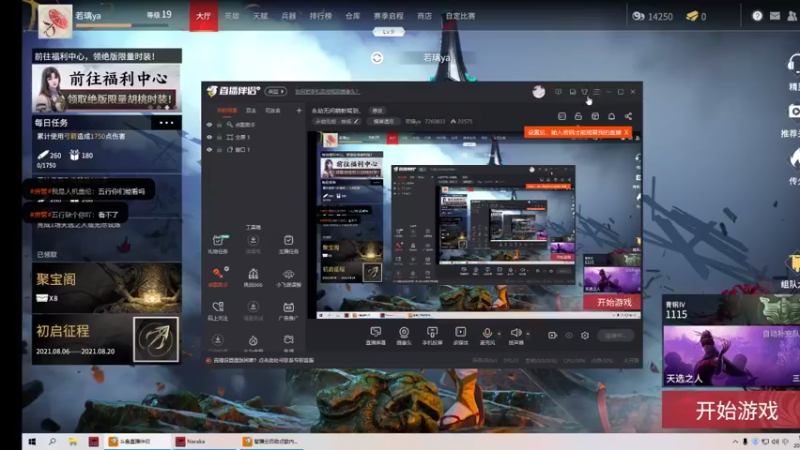Open the scan-to-follow heart tool

point(218,310)
